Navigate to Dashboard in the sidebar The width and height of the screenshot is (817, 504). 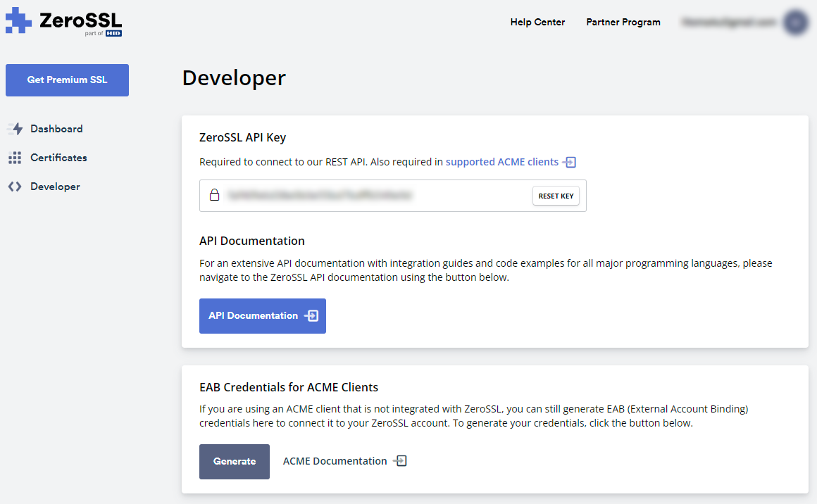[56, 128]
